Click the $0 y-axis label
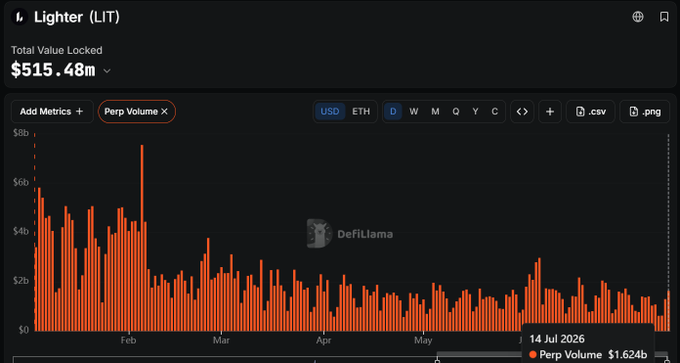Screen dimensions: 680x363 coord(23,330)
